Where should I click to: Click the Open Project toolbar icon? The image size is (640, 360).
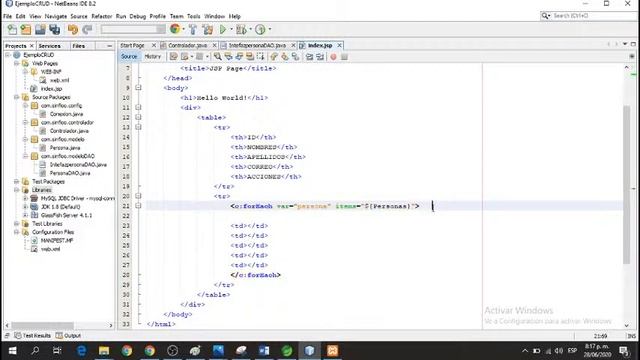[x=40, y=29]
